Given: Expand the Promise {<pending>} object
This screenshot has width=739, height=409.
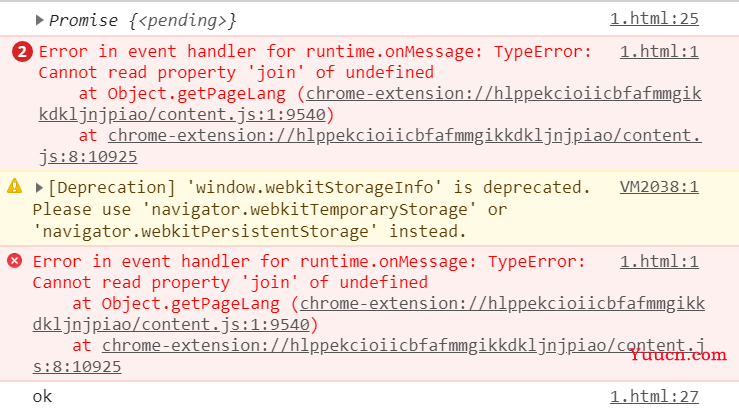Looking at the screenshot, I should coord(40,20).
